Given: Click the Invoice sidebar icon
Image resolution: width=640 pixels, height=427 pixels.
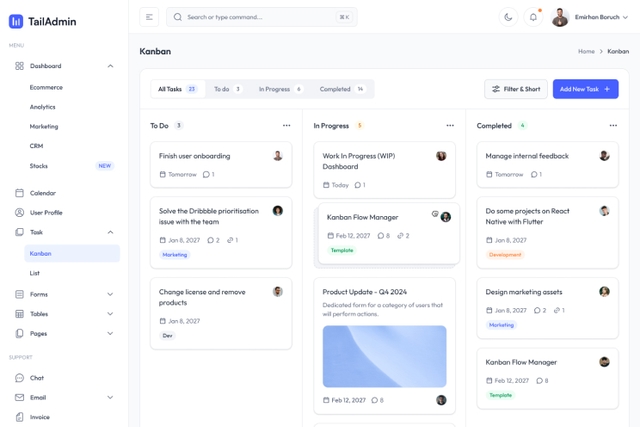Looking at the screenshot, I should 19,417.
